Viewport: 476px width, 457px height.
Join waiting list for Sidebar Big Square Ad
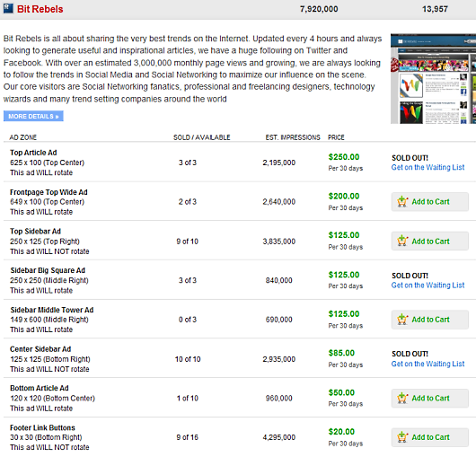pyautogui.click(x=428, y=286)
